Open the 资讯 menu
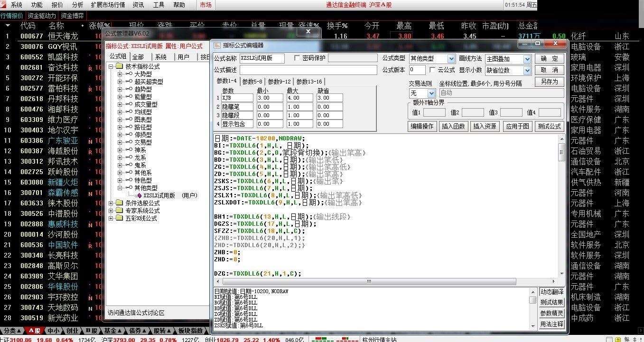This screenshot has width=644, height=342. pos(138,5)
